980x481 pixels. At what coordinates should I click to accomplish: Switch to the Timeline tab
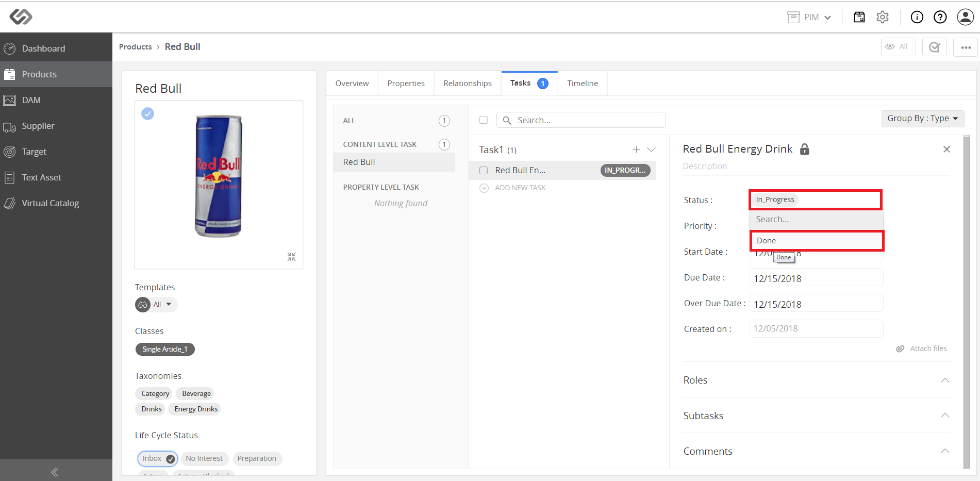(x=583, y=84)
